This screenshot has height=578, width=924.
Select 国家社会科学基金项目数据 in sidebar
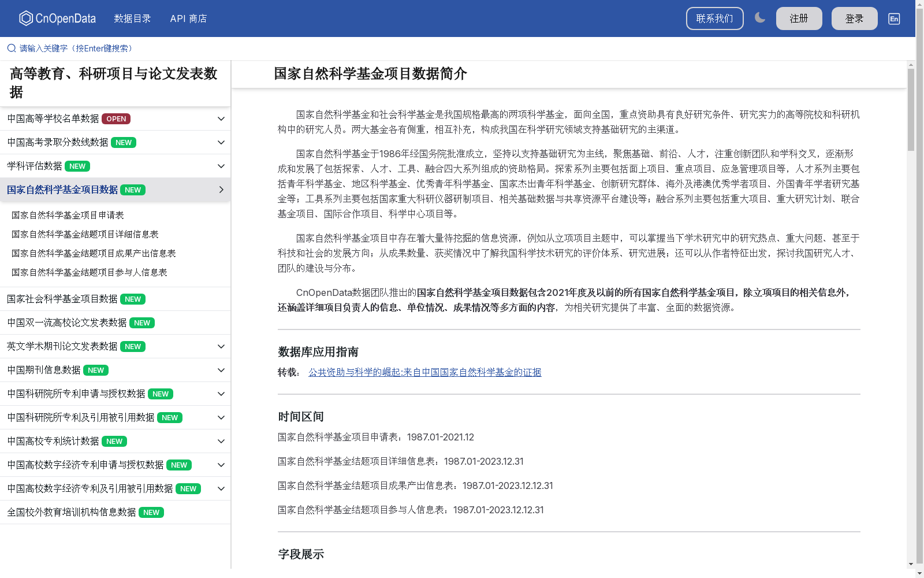62,299
